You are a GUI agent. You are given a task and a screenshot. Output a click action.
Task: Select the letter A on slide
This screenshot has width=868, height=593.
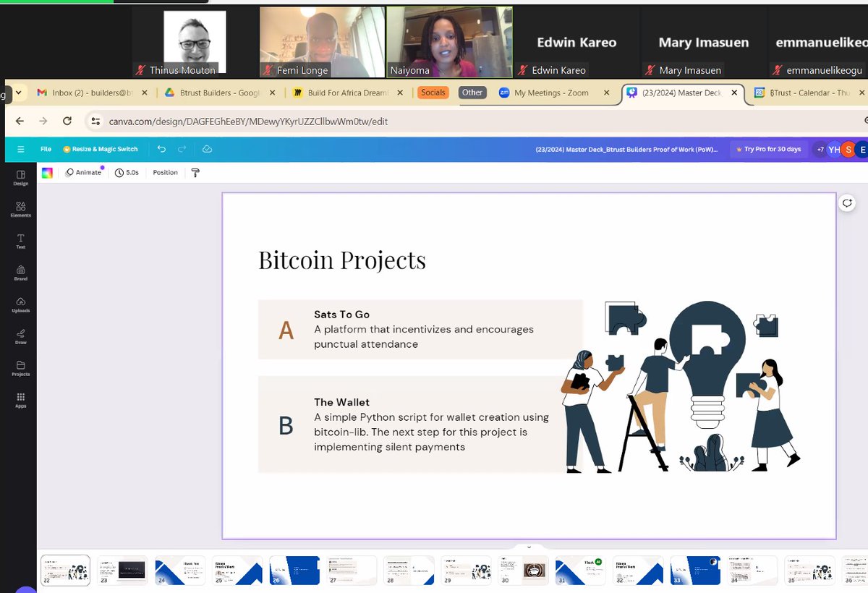[x=286, y=330]
